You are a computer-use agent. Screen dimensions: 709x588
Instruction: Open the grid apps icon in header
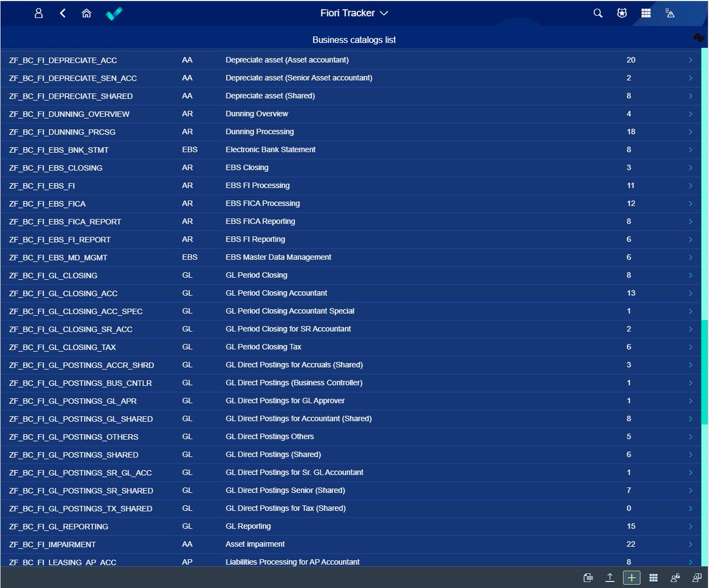click(646, 13)
